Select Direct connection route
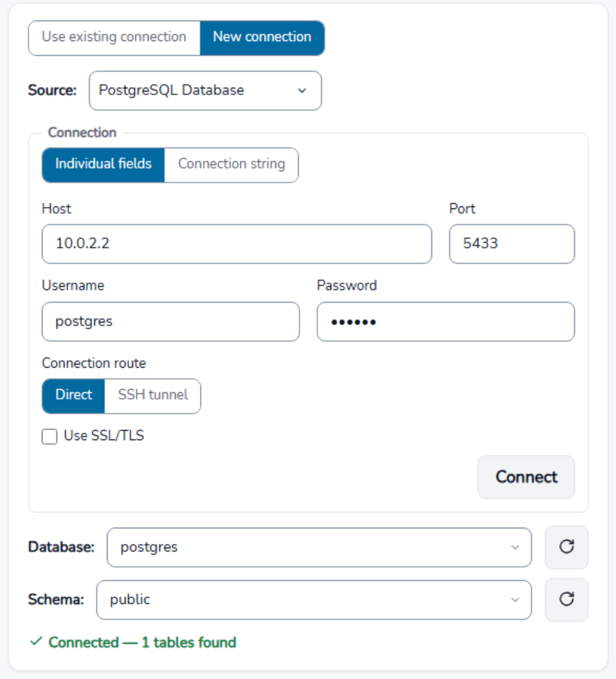 74,396
